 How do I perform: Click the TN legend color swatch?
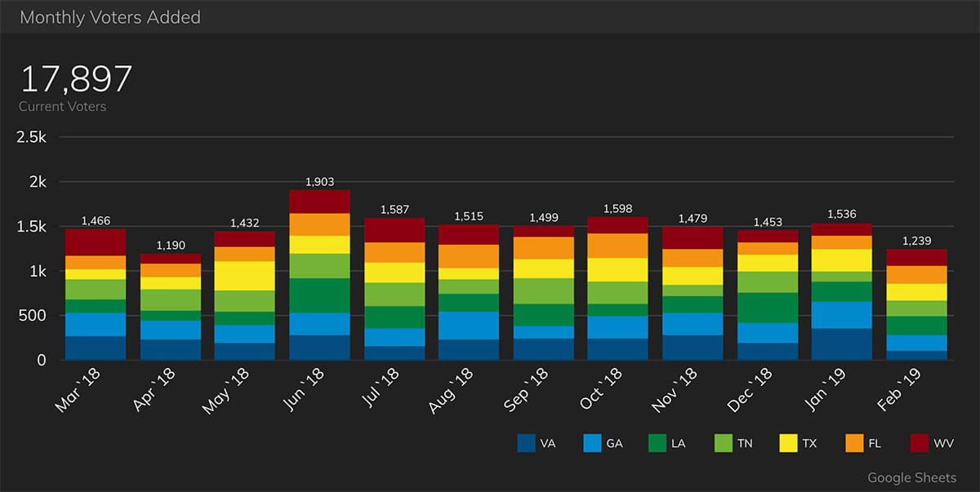pyautogui.click(x=722, y=443)
